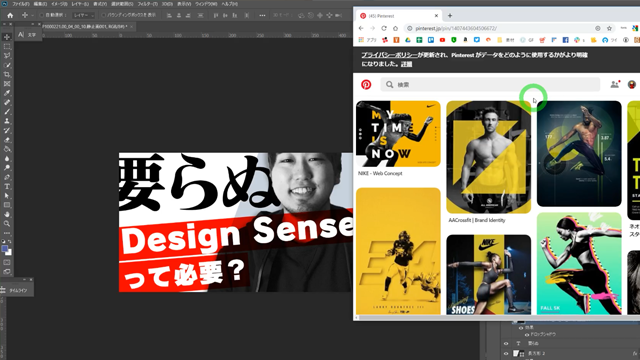Viewport: 640px width, 360px height.
Task: Open the レイヤー menu
Action: coord(80,4)
